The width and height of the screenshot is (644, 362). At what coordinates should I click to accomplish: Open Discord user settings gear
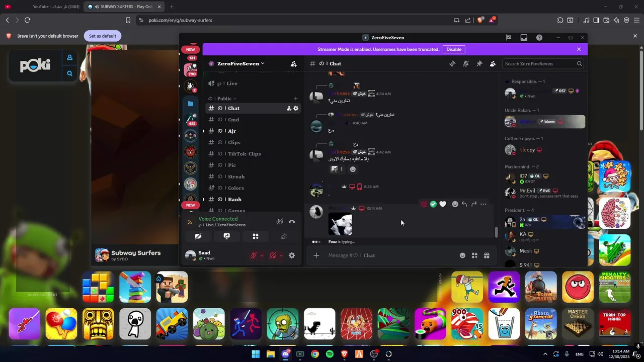tap(292, 255)
